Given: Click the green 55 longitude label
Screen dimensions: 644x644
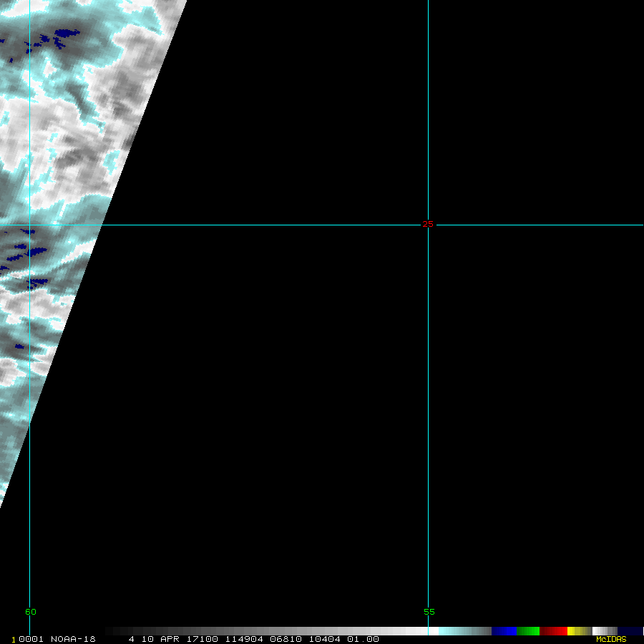Looking at the screenshot, I should coord(429,612).
